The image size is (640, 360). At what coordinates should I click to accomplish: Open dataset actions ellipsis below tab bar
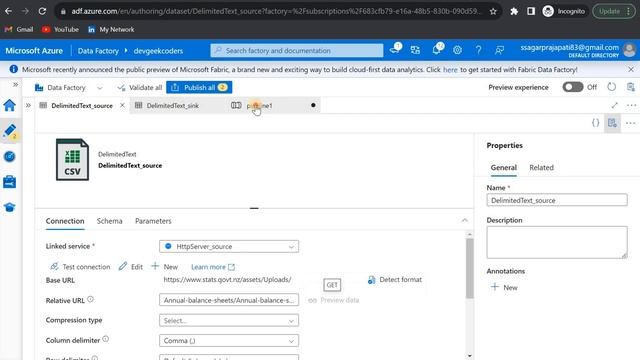[x=630, y=123]
